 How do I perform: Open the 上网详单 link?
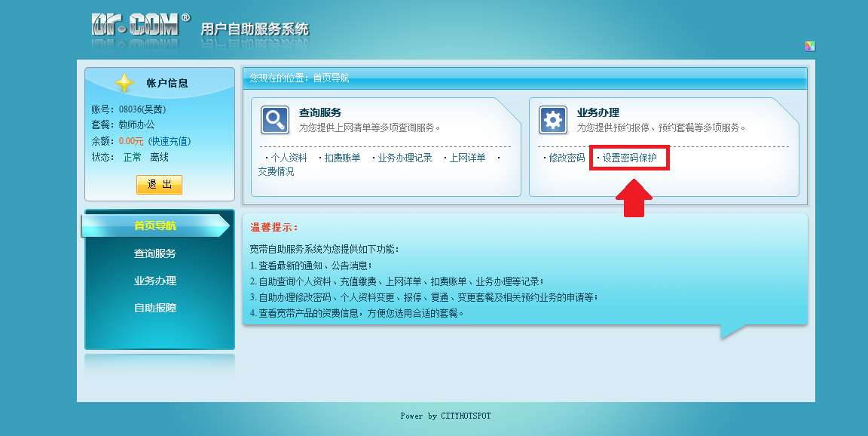[x=467, y=158]
